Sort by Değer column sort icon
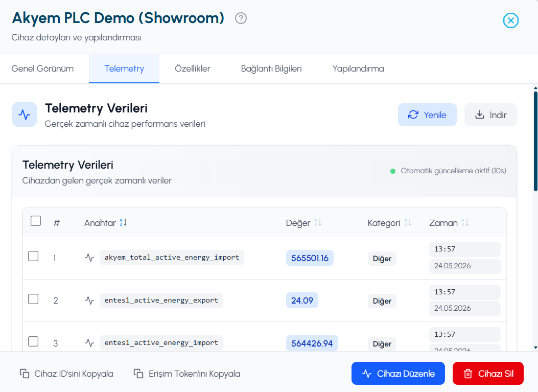Image resolution: width=538 pixels, height=392 pixels. point(318,223)
